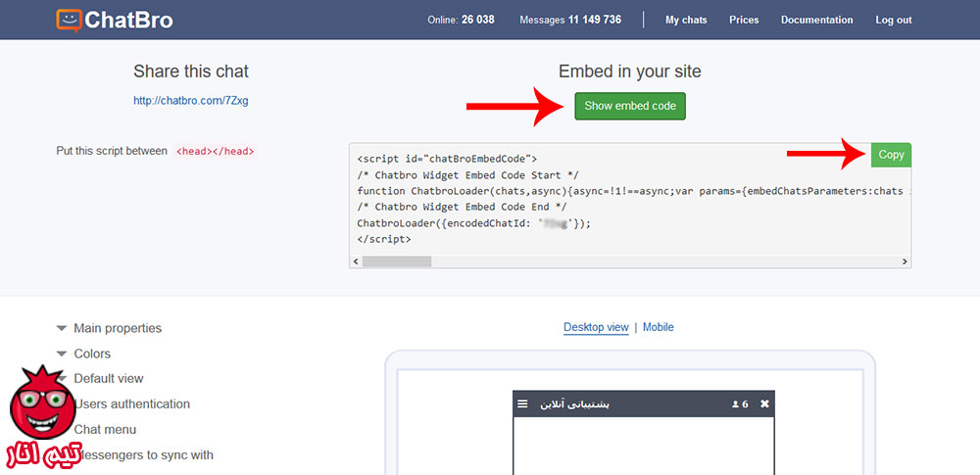Click the embed code horizontal scrollbar thumb
This screenshot has width=980, height=475.
pyautogui.click(x=397, y=261)
